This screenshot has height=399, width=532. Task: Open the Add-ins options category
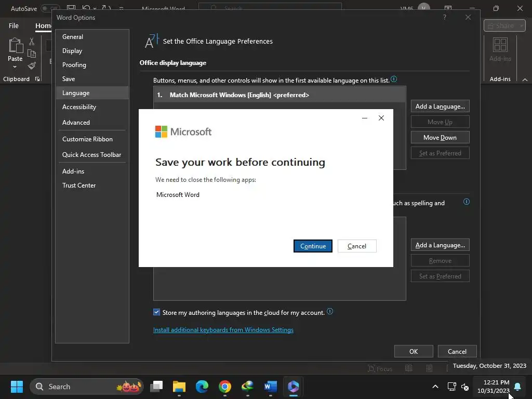point(92,171)
